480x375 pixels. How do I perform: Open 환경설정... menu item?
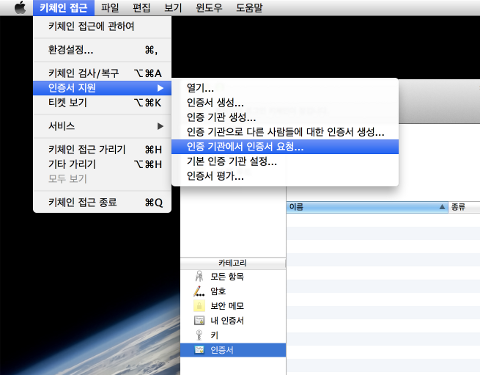click(x=102, y=50)
